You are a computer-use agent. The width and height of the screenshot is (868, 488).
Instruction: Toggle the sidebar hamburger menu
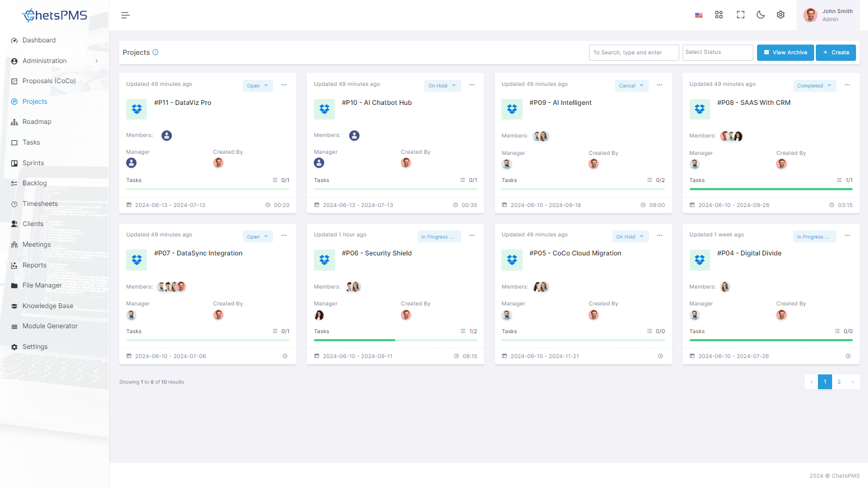point(126,15)
